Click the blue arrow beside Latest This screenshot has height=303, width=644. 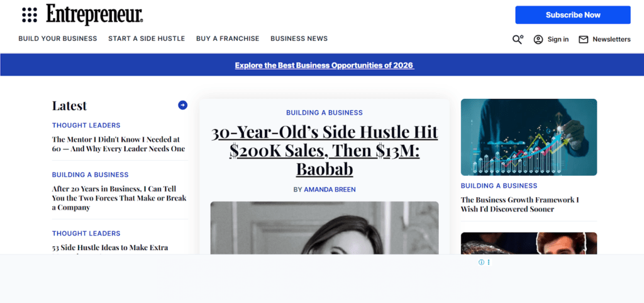(x=182, y=105)
